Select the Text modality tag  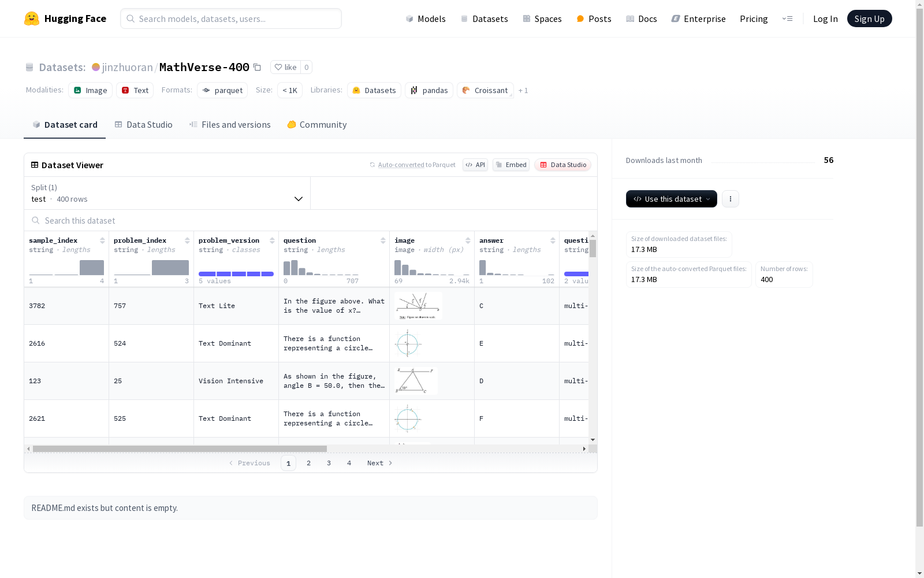point(135,90)
